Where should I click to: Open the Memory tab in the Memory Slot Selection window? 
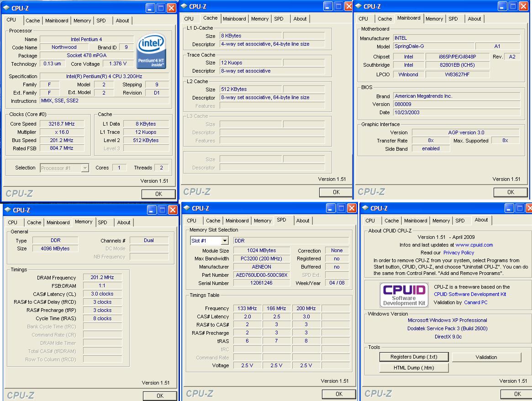tap(263, 221)
